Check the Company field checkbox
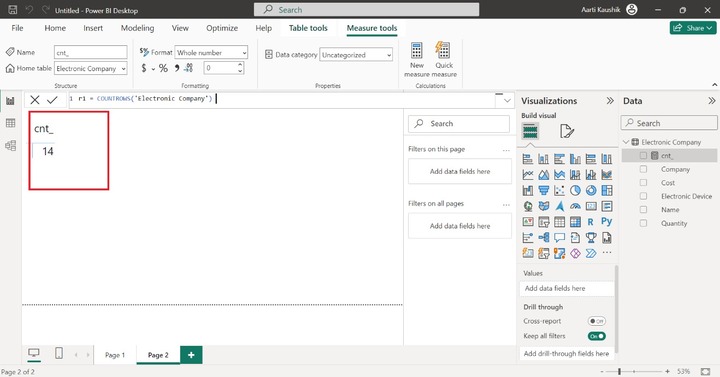This screenshot has height=377, width=720. [643, 169]
